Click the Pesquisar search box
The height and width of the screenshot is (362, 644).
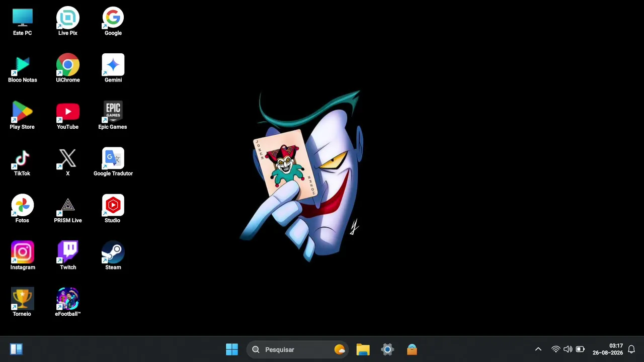[297, 349]
